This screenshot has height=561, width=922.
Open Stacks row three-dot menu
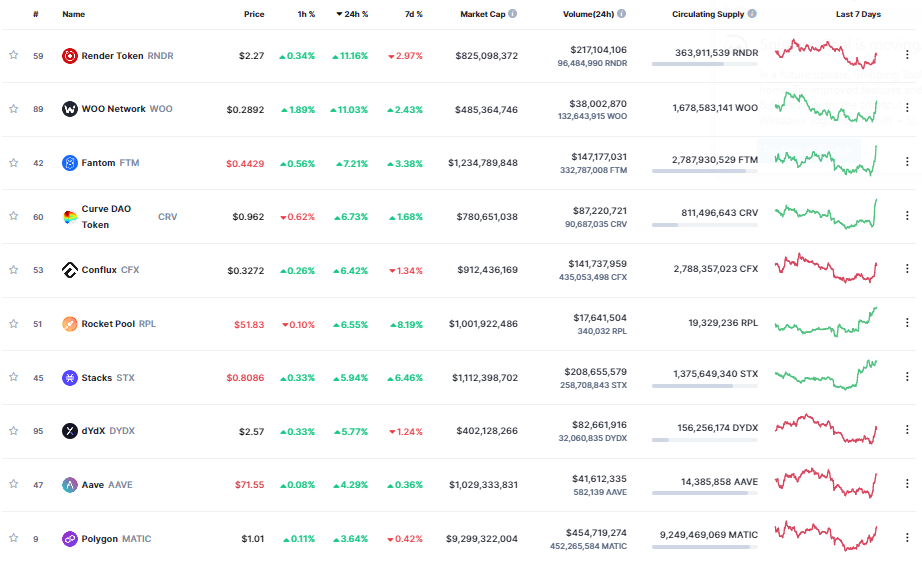(x=907, y=376)
